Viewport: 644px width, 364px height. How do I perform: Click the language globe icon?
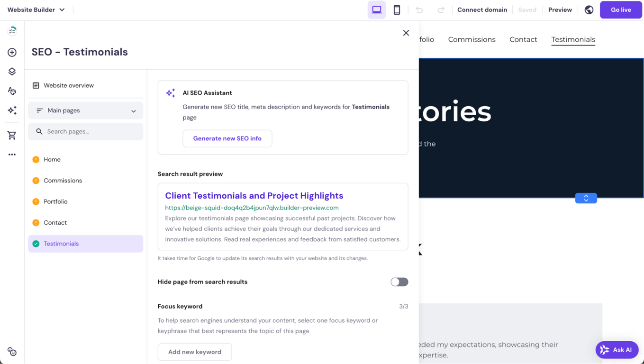(x=589, y=9)
